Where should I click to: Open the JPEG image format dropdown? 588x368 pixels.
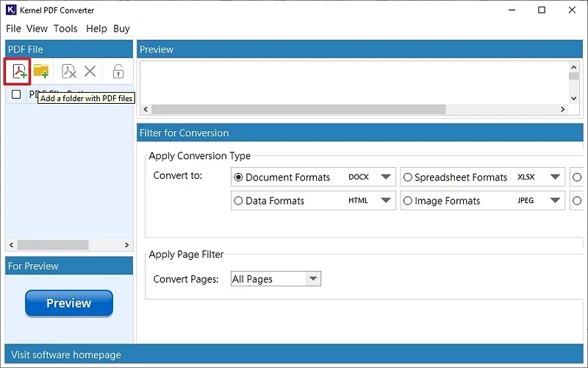[556, 200]
